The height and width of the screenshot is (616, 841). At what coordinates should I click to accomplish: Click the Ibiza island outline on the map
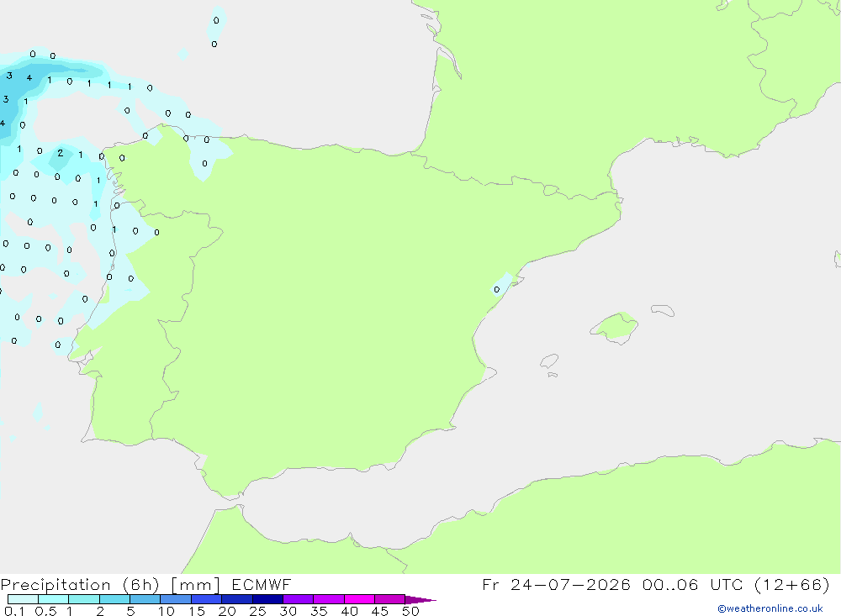point(549,361)
